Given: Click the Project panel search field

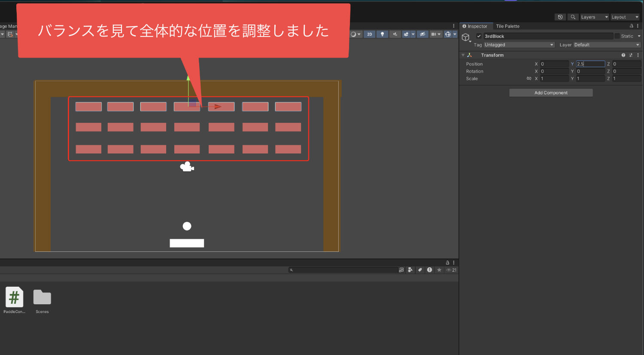Looking at the screenshot, I should coord(343,270).
